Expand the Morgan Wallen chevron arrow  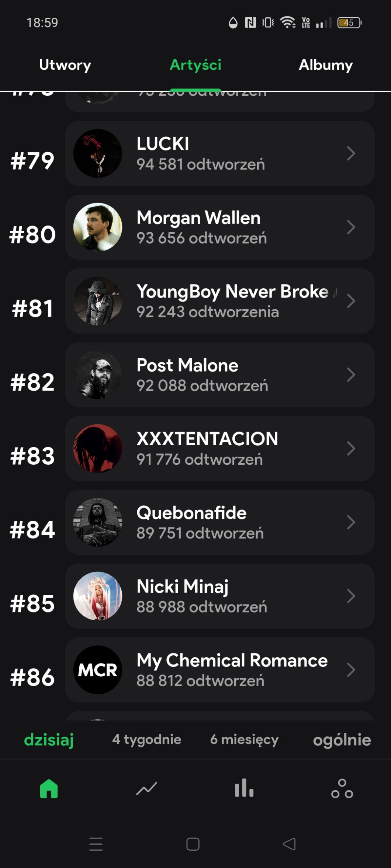coord(351,227)
